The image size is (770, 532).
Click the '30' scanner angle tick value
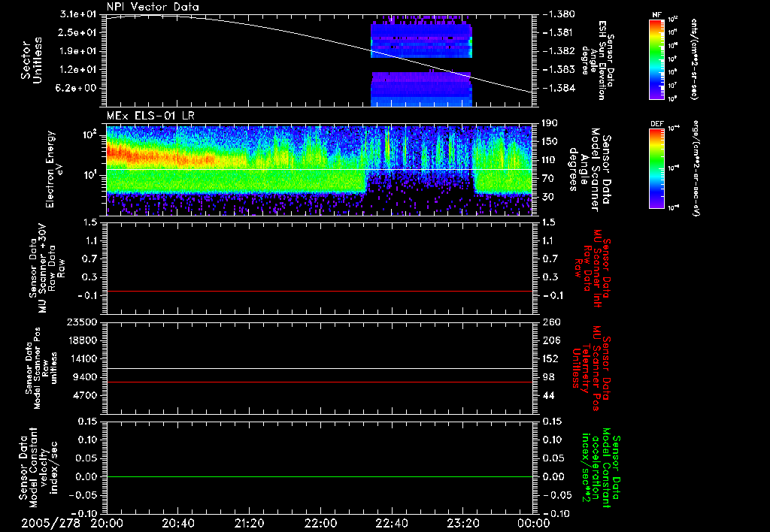tap(547, 197)
